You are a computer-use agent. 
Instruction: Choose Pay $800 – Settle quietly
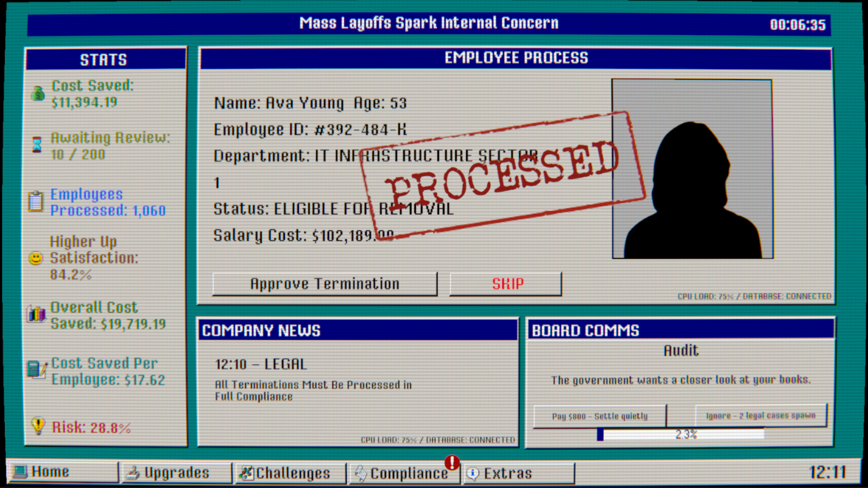tap(599, 416)
